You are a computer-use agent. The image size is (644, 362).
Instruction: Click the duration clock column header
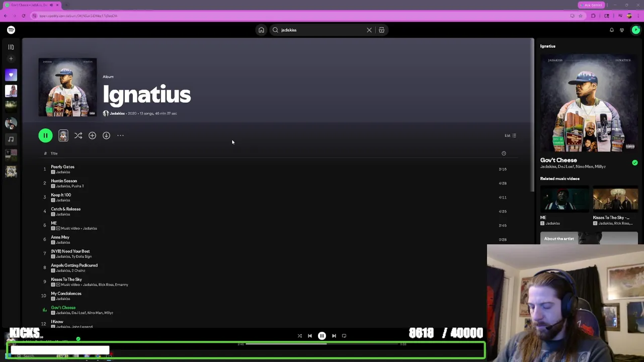(504, 153)
